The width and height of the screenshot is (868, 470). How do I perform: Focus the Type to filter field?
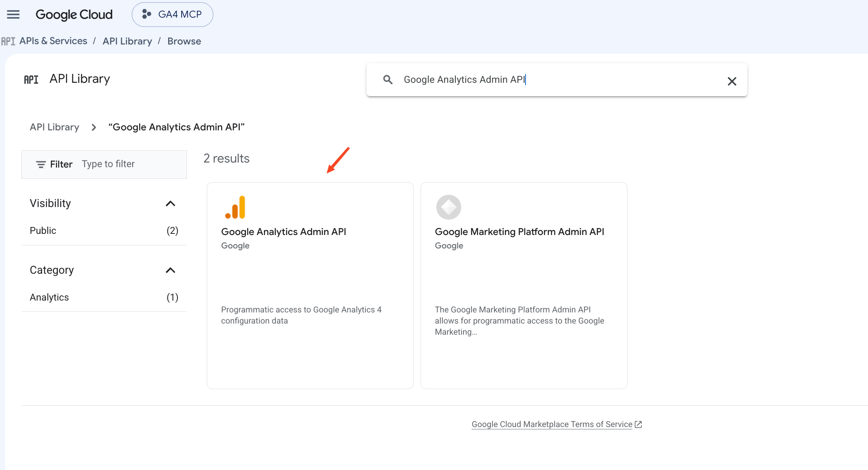108,164
